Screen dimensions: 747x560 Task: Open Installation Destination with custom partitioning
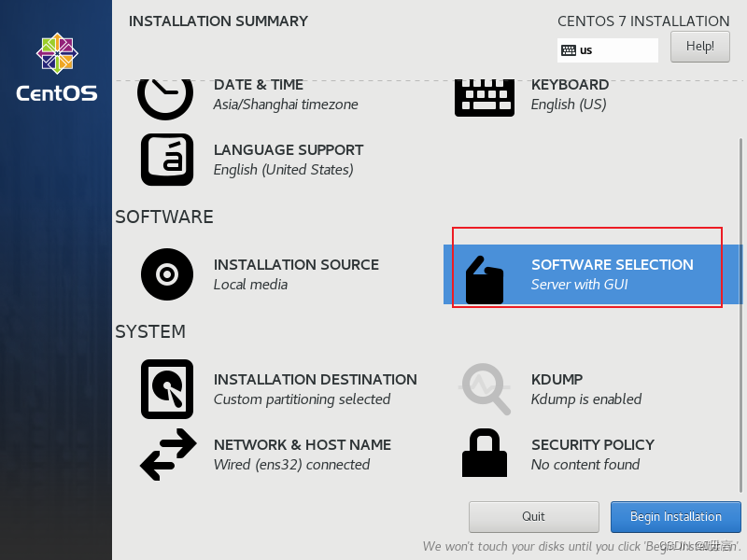point(315,388)
